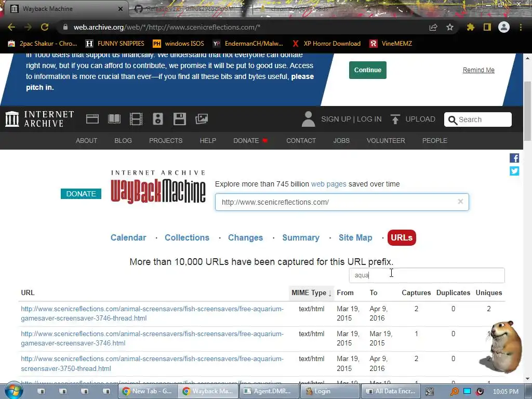Click the browser Back arrow
This screenshot has height=399, width=532.
[11, 27]
